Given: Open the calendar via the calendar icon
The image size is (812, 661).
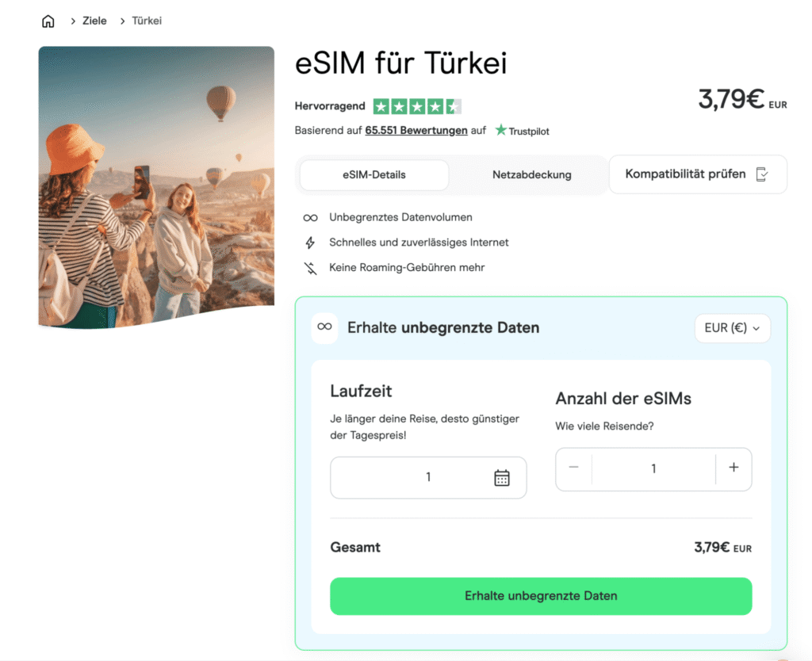Looking at the screenshot, I should 503,477.
